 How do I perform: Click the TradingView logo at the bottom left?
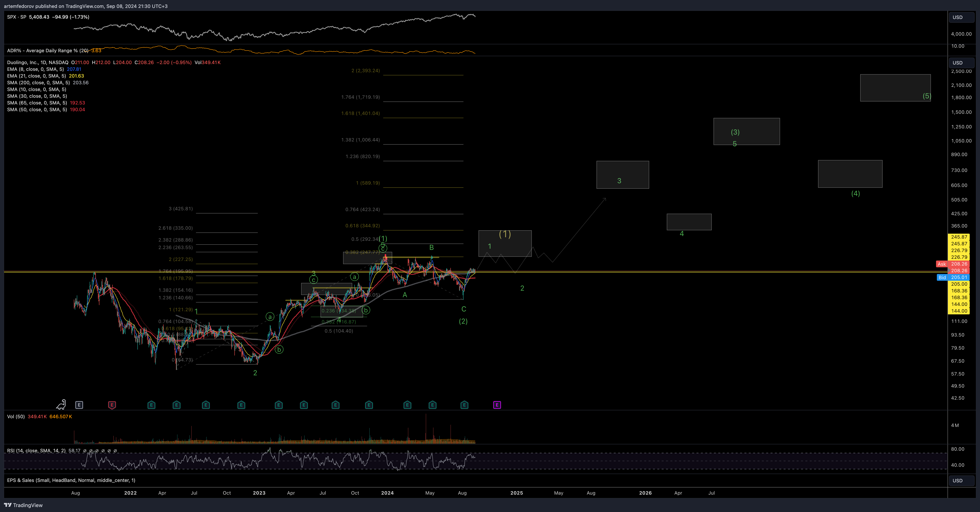point(23,505)
